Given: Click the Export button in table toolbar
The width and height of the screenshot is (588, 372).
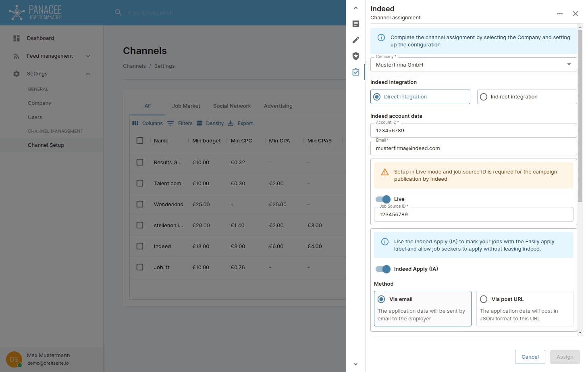Looking at the screenshot, I should (241, 123).
